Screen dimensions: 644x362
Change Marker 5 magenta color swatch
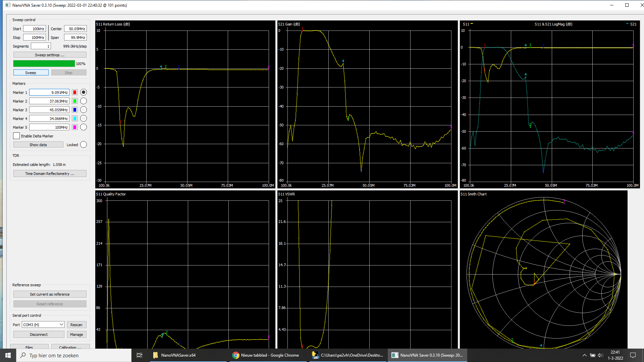click(x=75, y=127)
